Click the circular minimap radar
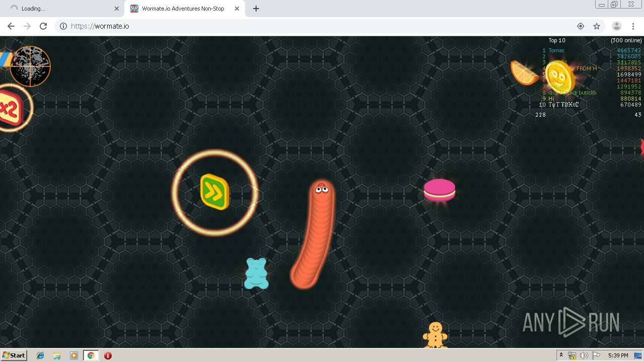 pyautogui.click(x=30, y=66)
